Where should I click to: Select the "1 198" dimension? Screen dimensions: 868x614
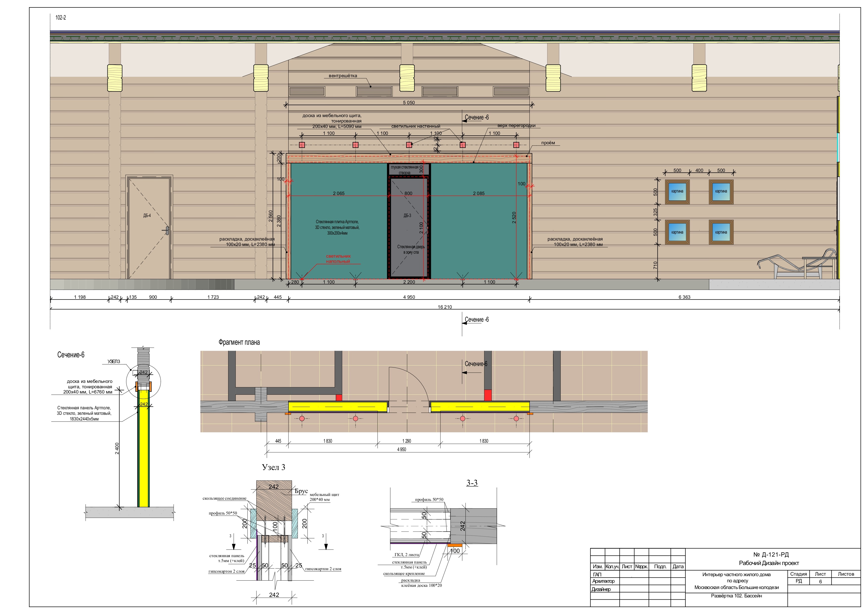[80, 297]
